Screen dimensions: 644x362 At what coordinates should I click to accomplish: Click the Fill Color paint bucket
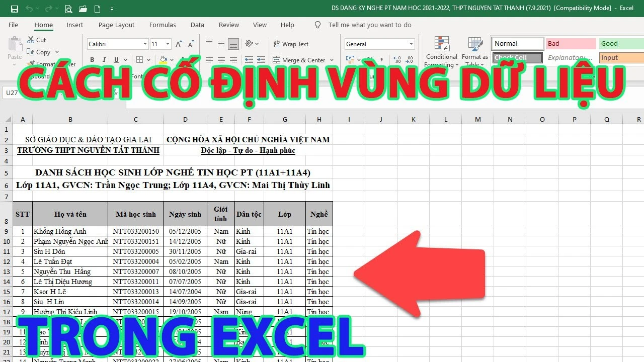click(163, 60)
